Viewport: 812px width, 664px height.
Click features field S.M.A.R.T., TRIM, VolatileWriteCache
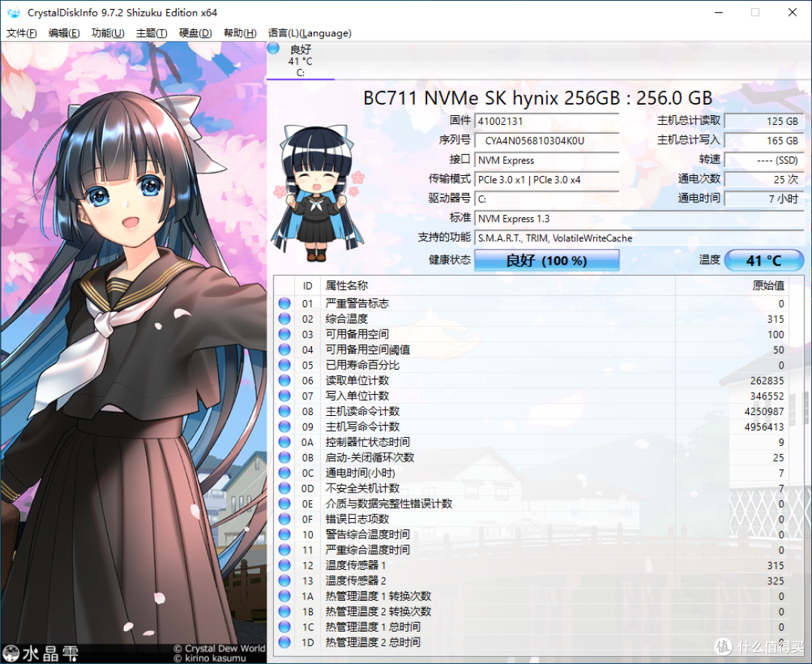[639, 238]
